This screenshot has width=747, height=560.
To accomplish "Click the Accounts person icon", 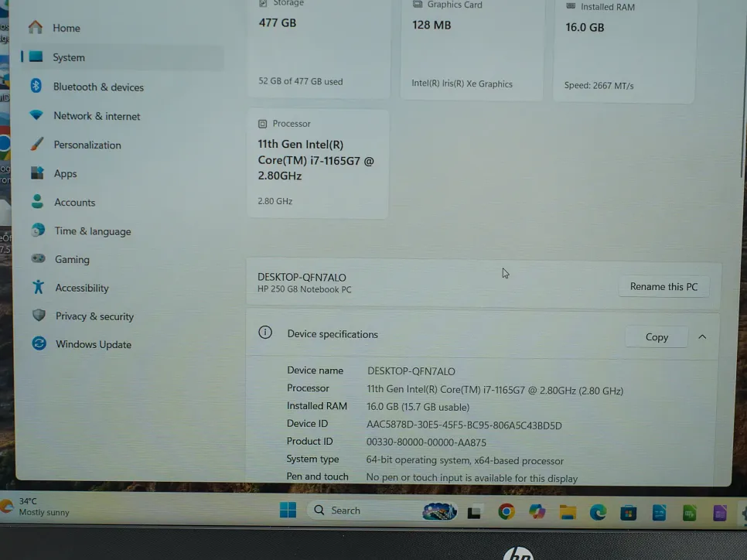I will 37,202.
